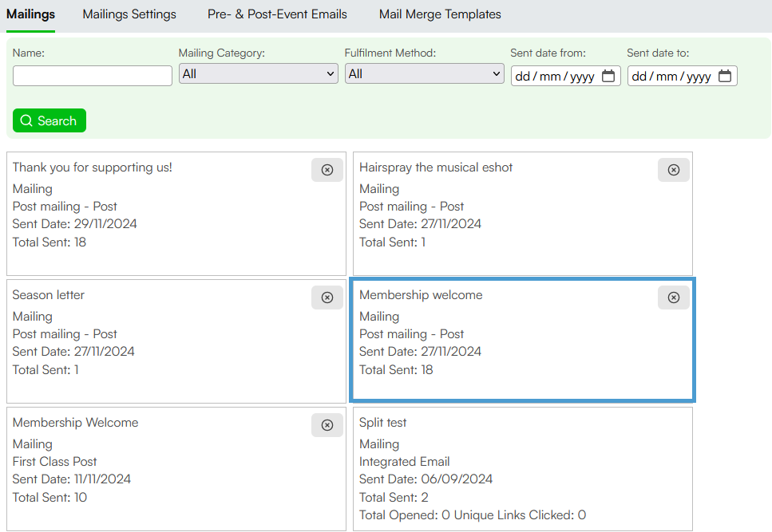Set the Sent date to field
This screenshot has width=772, height=532.
pyautogui.click(x=683, y=76)
